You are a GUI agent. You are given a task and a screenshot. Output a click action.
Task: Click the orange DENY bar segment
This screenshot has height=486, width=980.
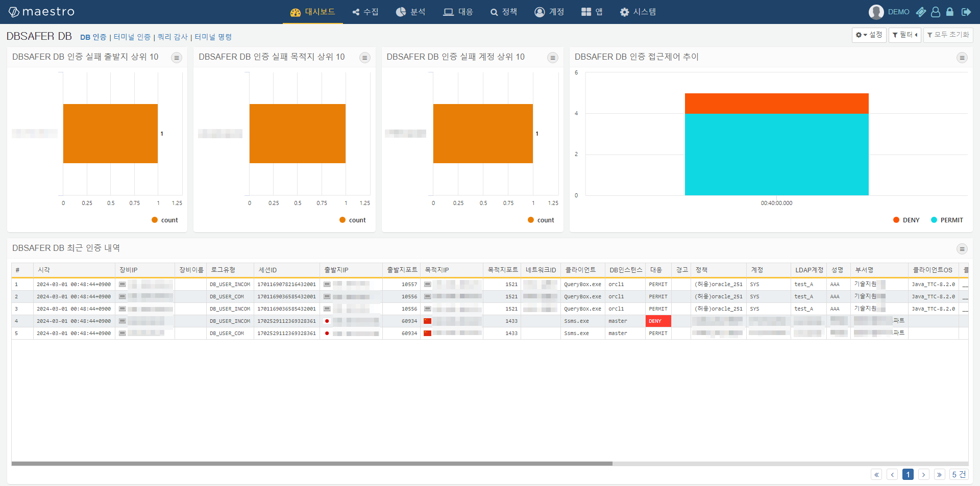point(777,104)
